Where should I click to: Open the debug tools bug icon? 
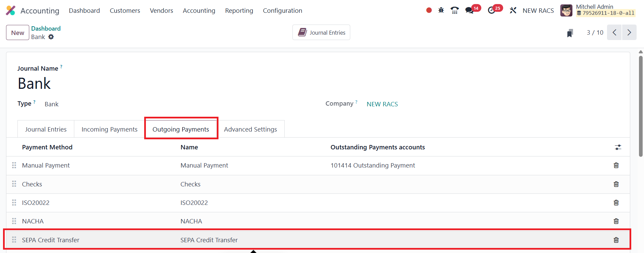(x=441, y=10)
